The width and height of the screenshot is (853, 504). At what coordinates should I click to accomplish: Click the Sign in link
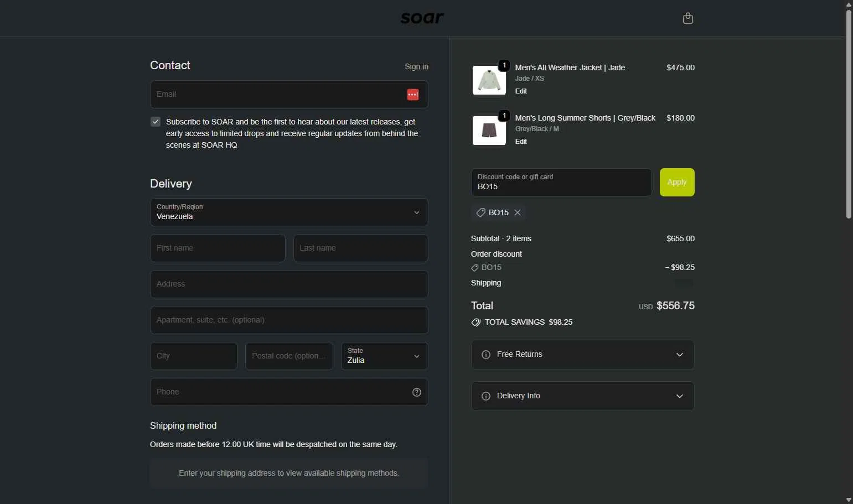click(x=416, y=66)
